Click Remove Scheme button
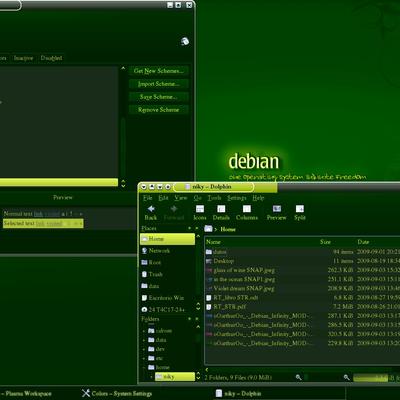The width and height of the screenshot is (400, 400). (x=159, y=110)
